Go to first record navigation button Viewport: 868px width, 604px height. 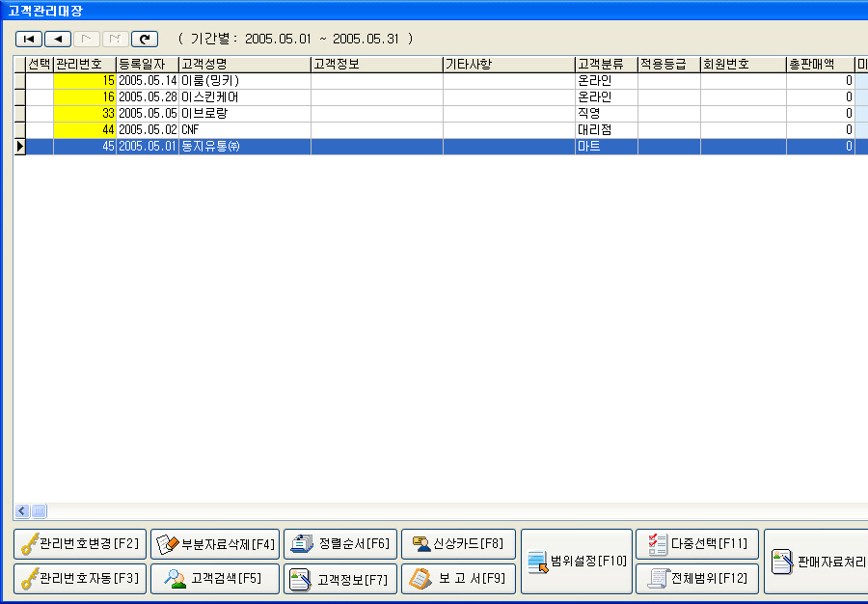tap(29, 39)
